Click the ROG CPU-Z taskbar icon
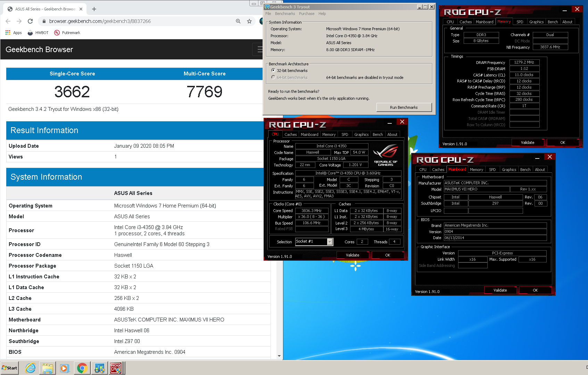 [116, 368]
